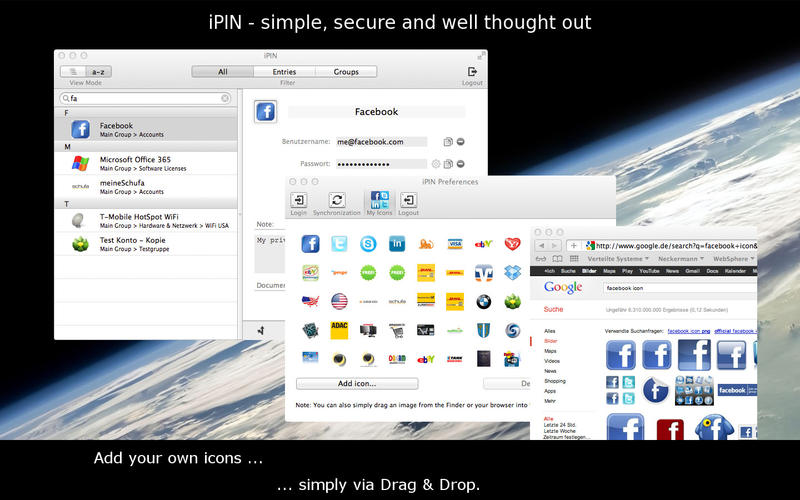Image resolution: width=800 pixels, height=500 pixels.
Task: Click the large Facebook icon in the detail pane
Action: pyautogui.click(x=265, y=111)
